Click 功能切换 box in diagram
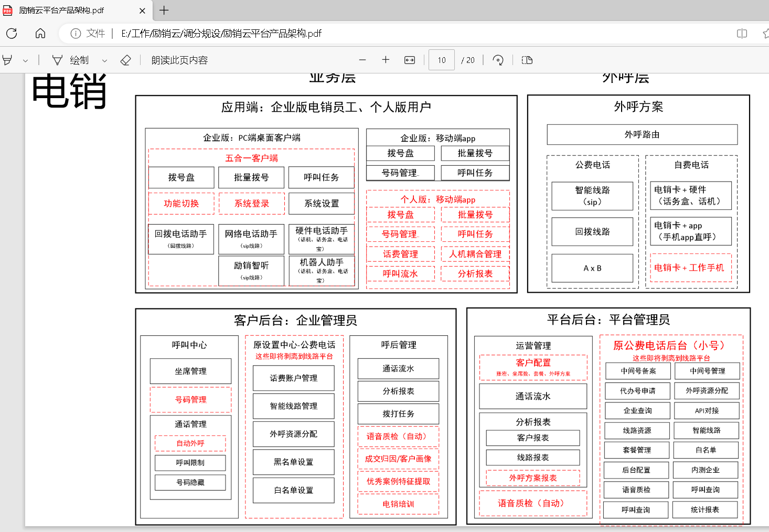Image resolution: width=769 pixels, height=532 pixels. coord(181,204)
